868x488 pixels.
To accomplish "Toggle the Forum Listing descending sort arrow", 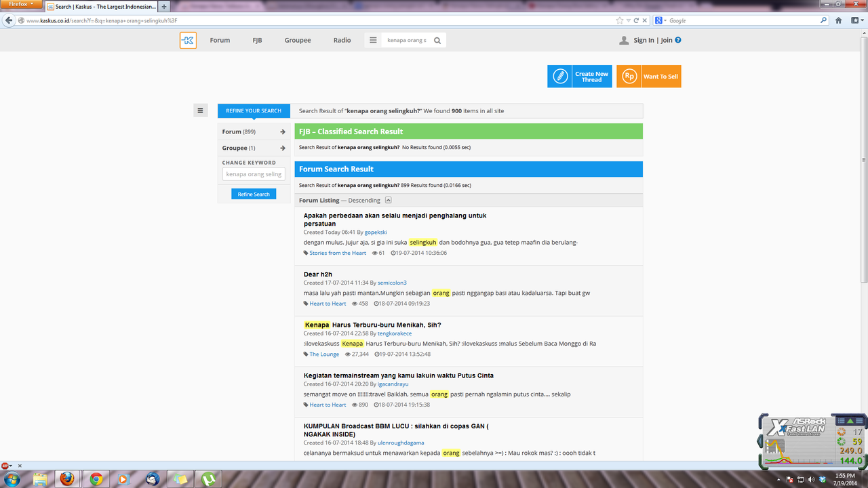I will coord(388,200).
